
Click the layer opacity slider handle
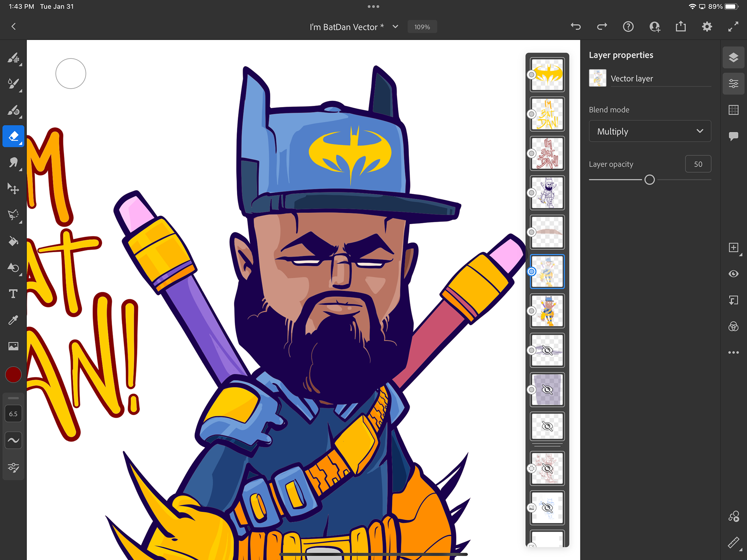pos(649,180)
